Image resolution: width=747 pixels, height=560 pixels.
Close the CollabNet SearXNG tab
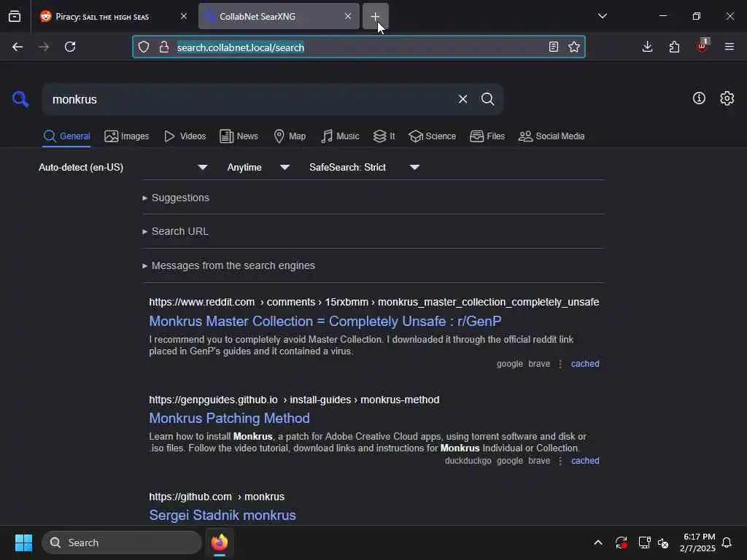click(x=348, y=16)
